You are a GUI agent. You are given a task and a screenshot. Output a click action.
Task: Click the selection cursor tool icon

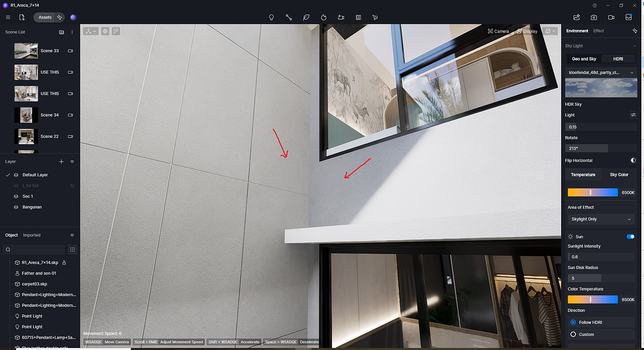point(375,17)
